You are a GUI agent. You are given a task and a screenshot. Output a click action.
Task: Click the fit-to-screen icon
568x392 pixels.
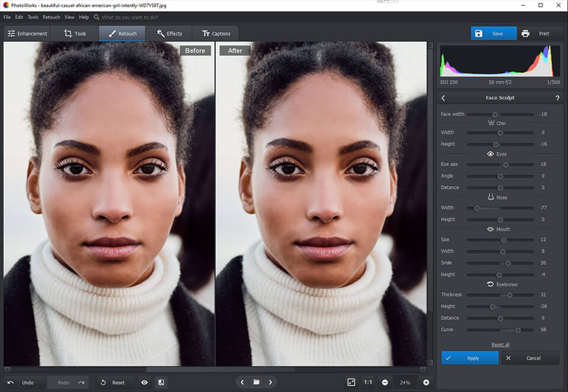click(x=351, y=383)
